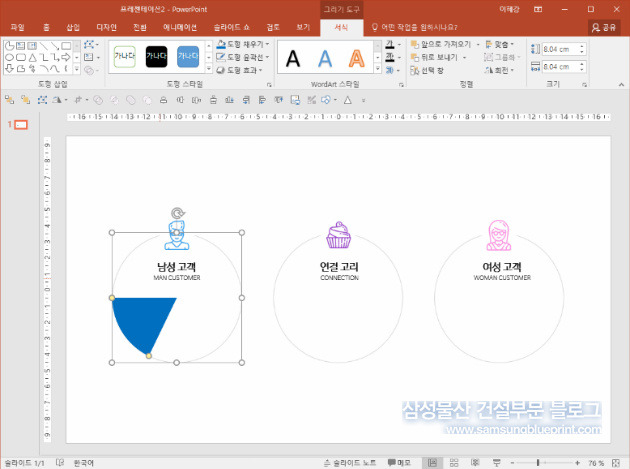Switch to the 보기 view tab
The height and width of the screenshot is (469, 630).
coord(303,27)
